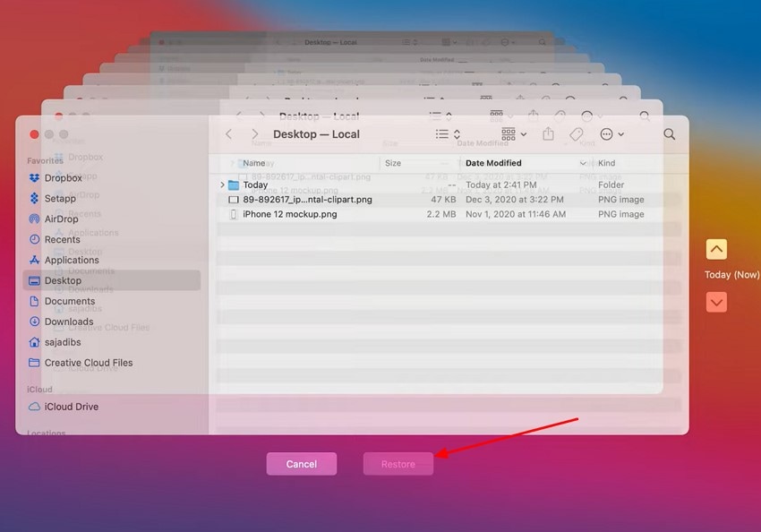Sort by the Name column header
761x532 pixels.
[254, 163]
